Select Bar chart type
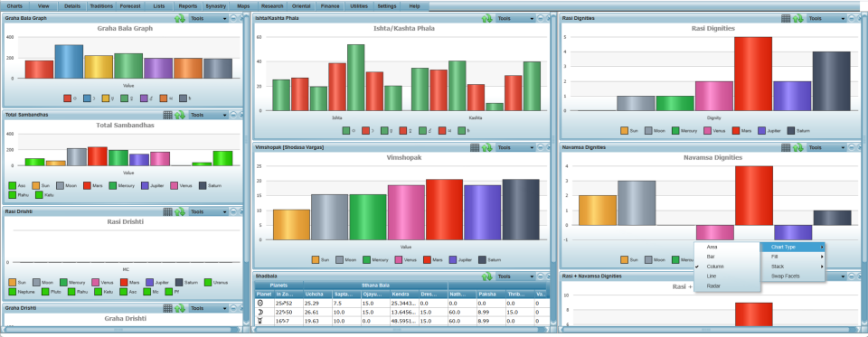Image resolution: width=868 pixels, height=337 pixels. (x=726, y=257)
